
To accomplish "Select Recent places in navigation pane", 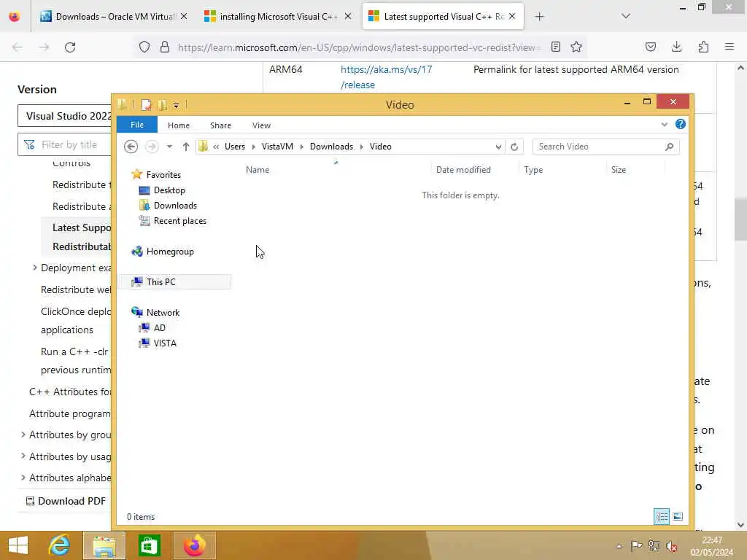I will 179,221.
